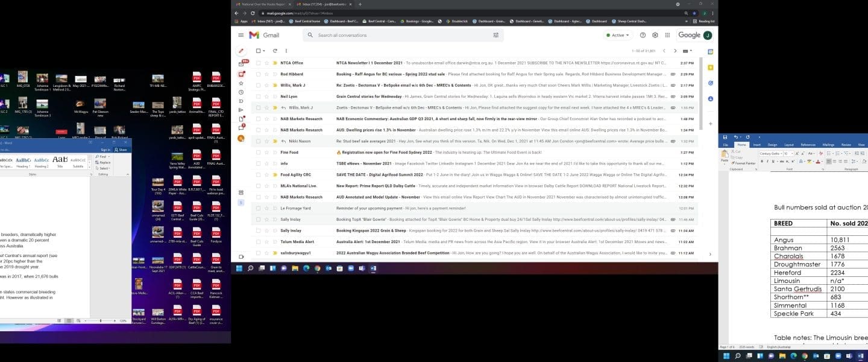Select checkbox for Rod Hibberd email

tap(259, 74)
